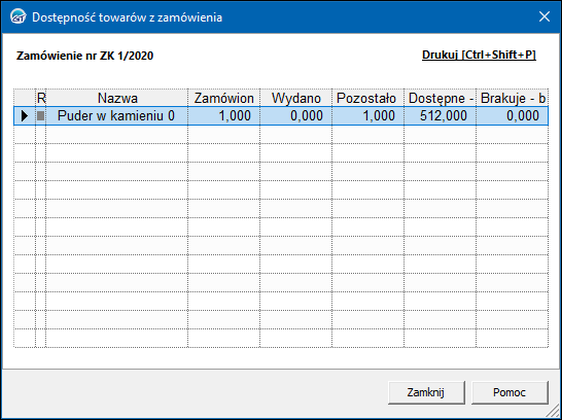The image size is (562, 420).
Task: Click the Zamówion column header
Action: tap(224, 98)
